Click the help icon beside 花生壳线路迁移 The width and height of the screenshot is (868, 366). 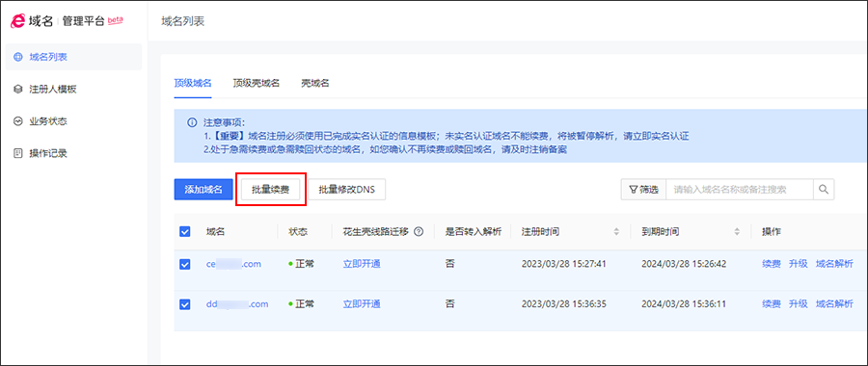(x=419, y=232)
